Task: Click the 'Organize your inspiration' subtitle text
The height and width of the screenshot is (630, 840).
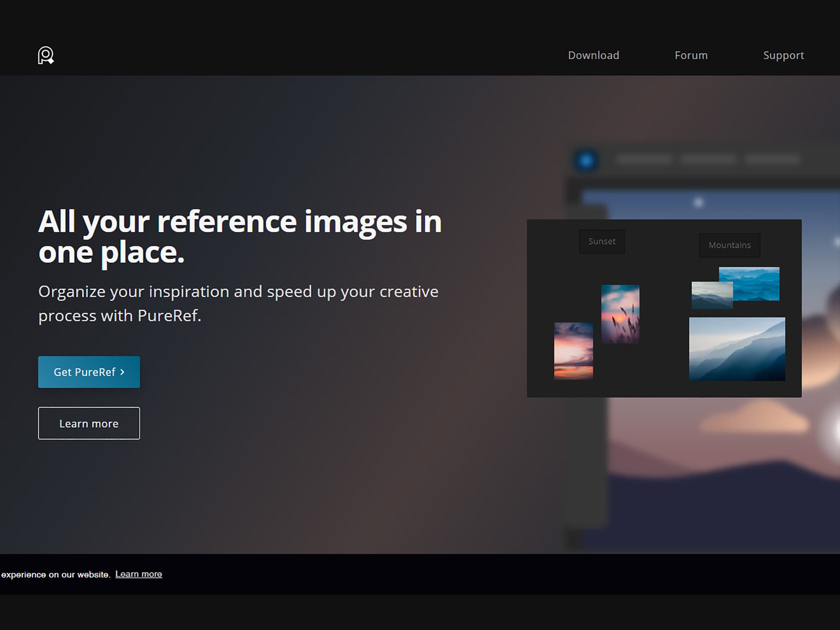Action: point(238,303)
